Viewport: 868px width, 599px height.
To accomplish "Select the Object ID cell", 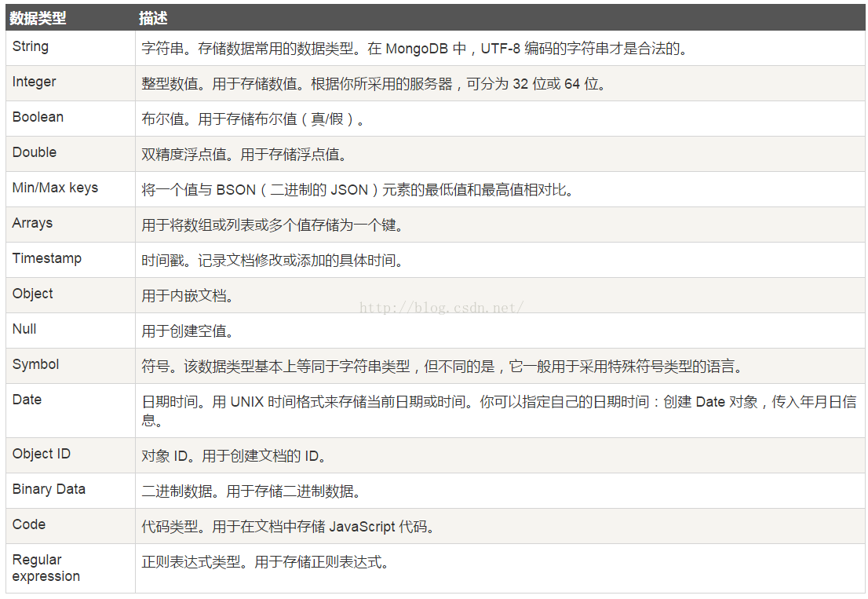I will 71,455.
